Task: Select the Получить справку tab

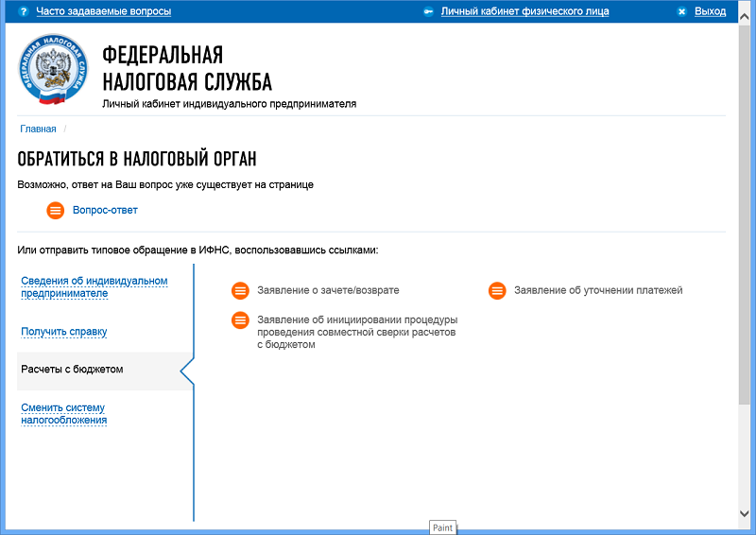Action: tap(64, 332)
